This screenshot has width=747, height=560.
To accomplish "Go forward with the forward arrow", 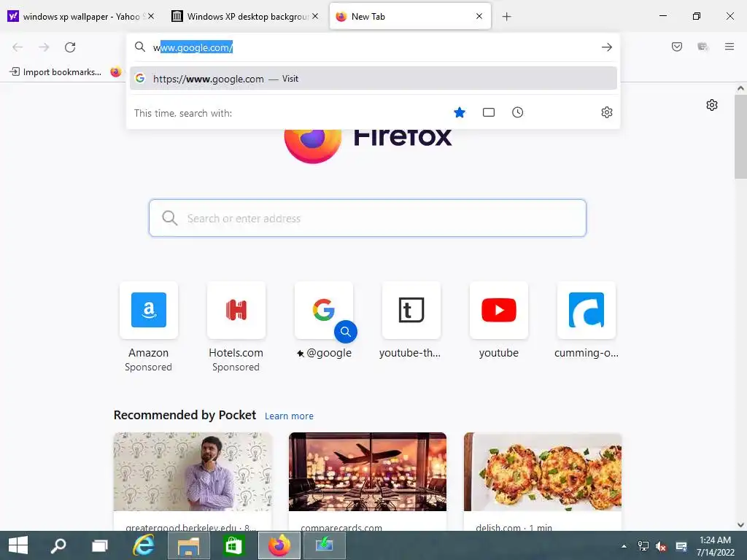I will click(44, 47).
